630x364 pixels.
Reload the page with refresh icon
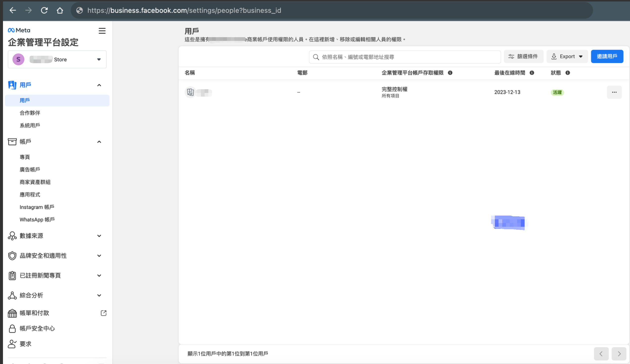point(44,10)
